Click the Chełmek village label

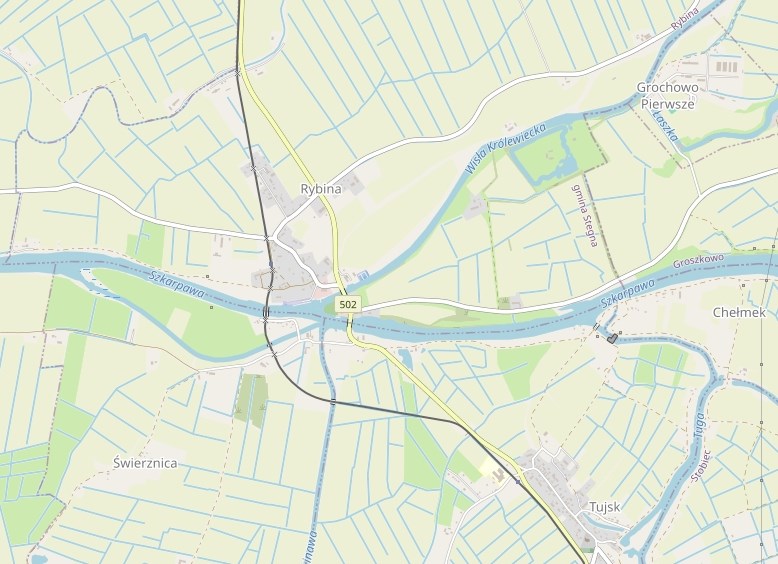pos(739,313)
